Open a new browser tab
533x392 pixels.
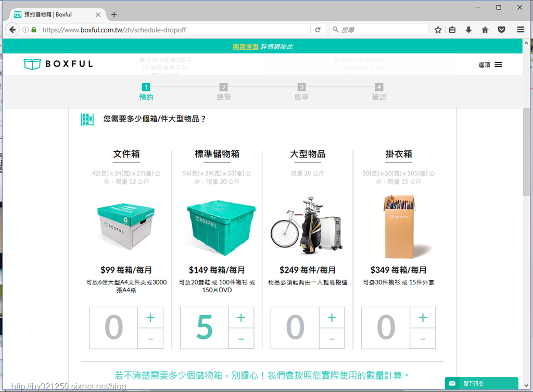click(x=114, y=15)
